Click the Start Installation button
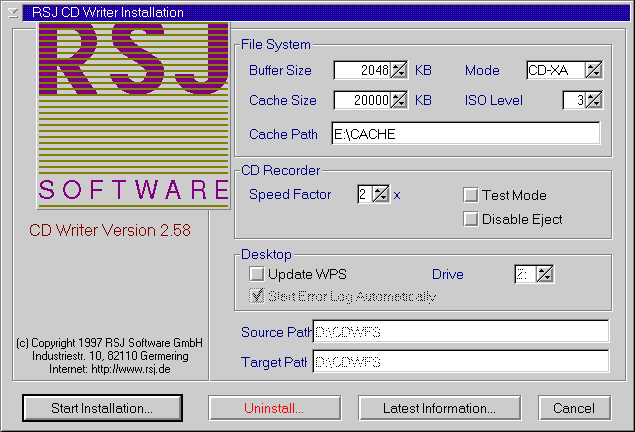This screenshot has height=432, width=635. coord(102,408)
